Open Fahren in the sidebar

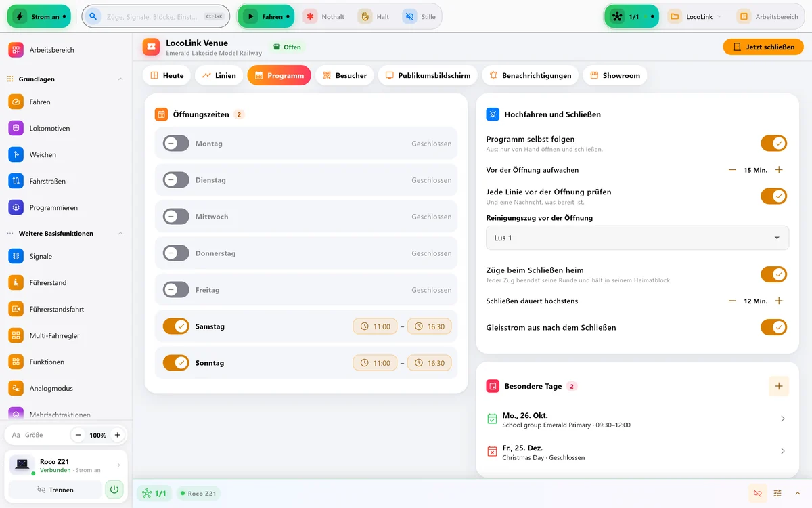[66, 102]
